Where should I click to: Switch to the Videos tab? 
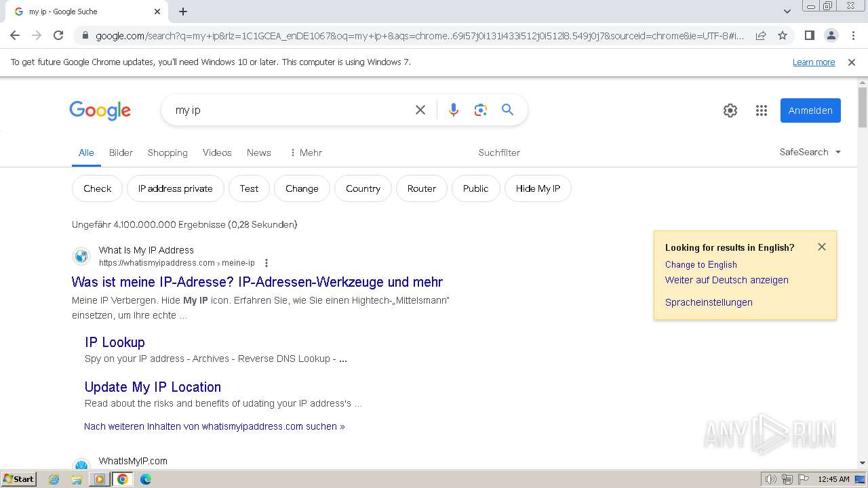(217, 152)
